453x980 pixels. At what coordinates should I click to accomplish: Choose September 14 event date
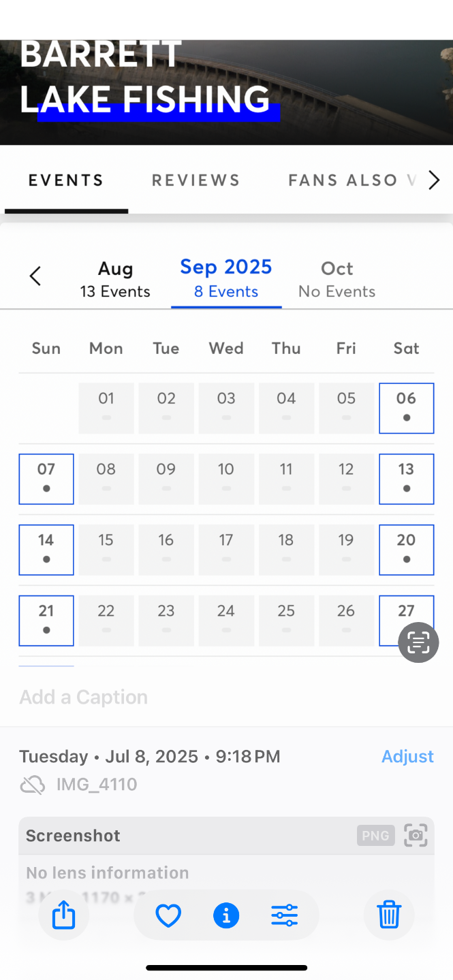point(46,550)
